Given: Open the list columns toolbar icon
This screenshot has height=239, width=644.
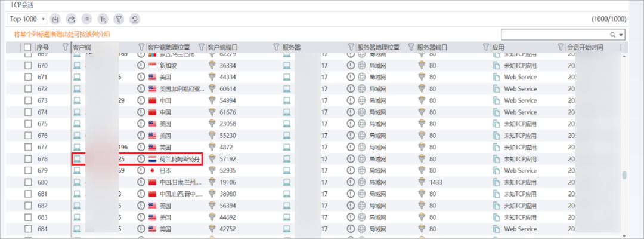Looking at the screenshot, I should [x=87, y=19].
